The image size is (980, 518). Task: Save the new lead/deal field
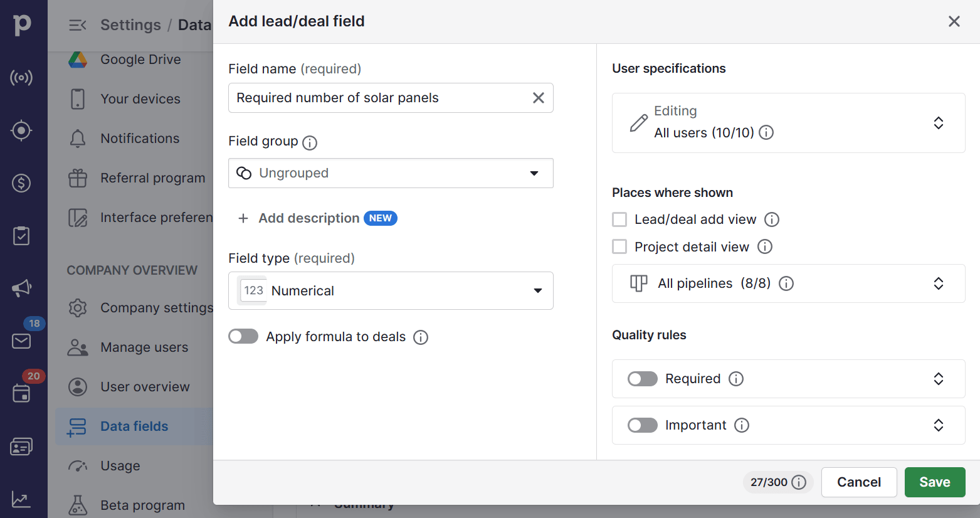coord(935,482)
